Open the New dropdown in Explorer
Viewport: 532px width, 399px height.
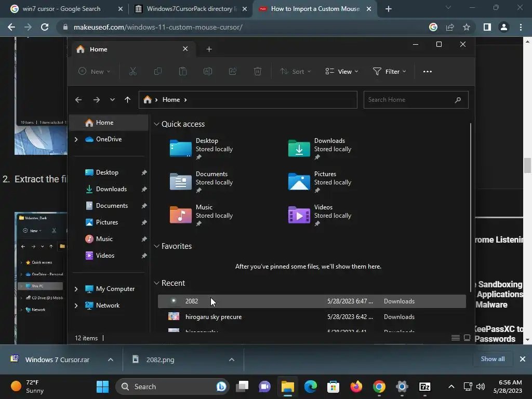pos(95,71)
